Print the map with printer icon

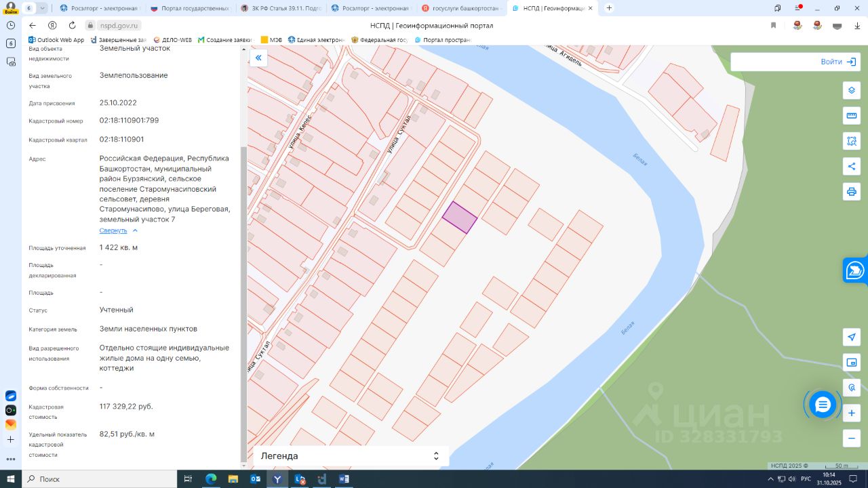[852, 191]
